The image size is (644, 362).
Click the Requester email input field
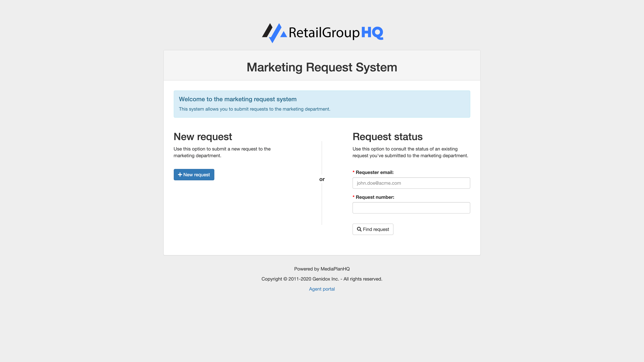tap(411, 183)
